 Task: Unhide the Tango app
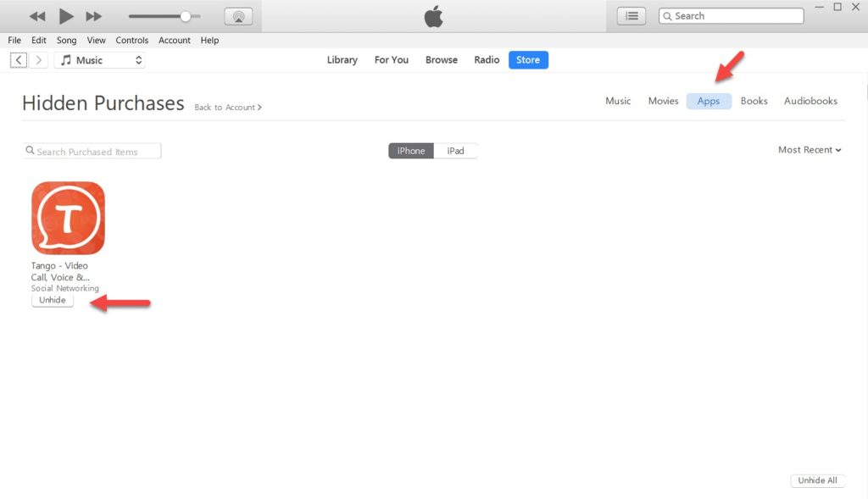[53, 300]
